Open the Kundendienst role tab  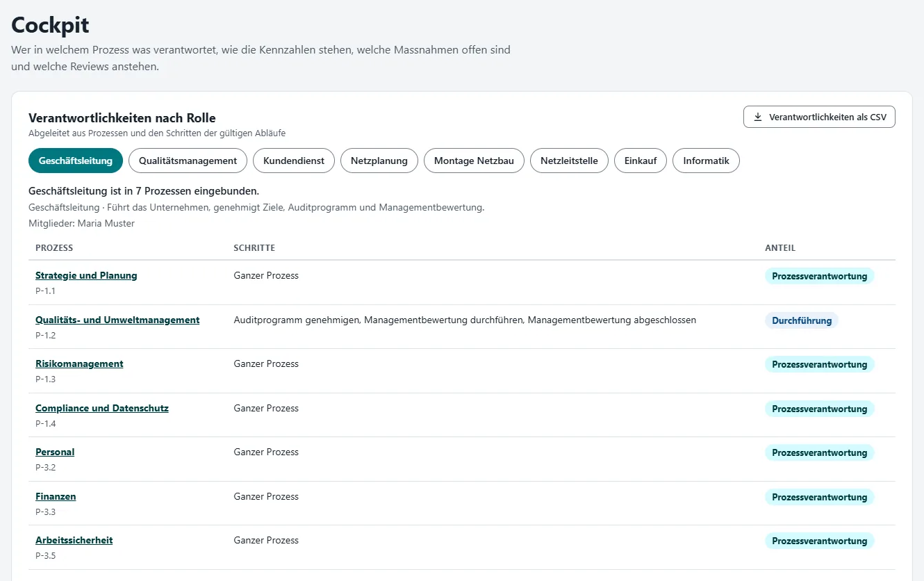pyautogui.click(x=294, y=161)
